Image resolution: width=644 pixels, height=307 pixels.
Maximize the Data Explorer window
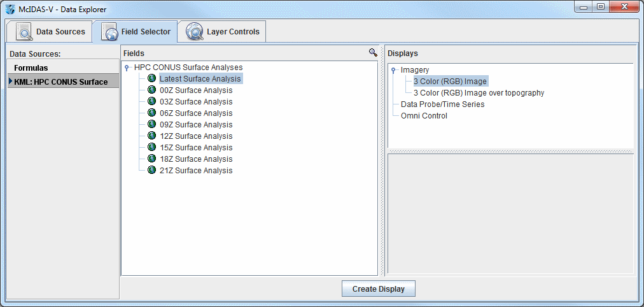[601, 7]
